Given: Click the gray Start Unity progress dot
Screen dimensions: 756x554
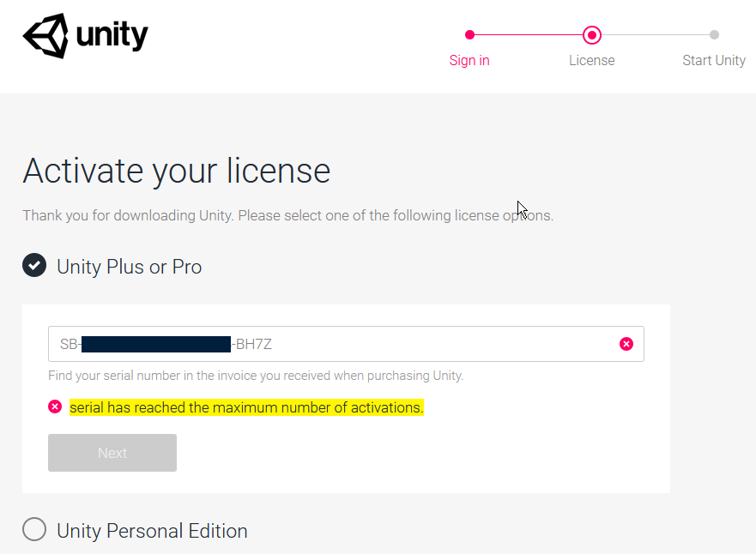Looking at the screenshot, I should tap(715, 35).
